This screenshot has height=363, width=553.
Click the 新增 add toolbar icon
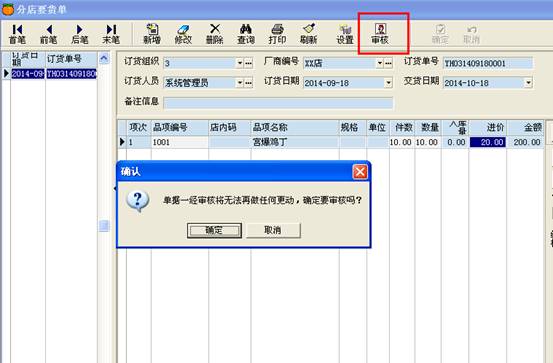[x=152, y=34]
